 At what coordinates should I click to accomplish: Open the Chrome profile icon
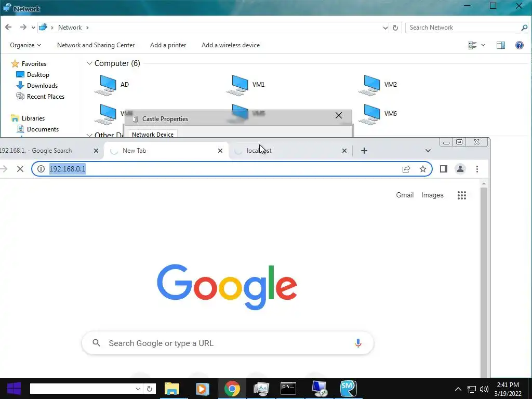(460, 169)
